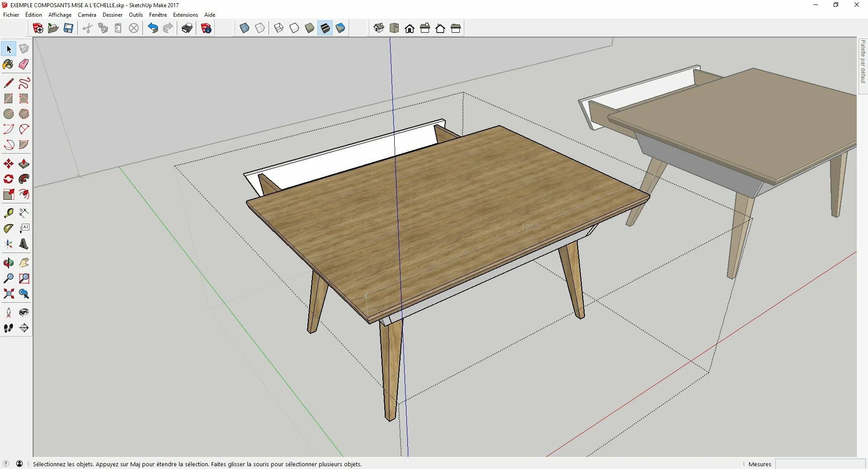Image resolution: width=868 pixels, height=469 pixels.
Task: Choose the Line pencil tool
Action: click(x=9, y=83)
